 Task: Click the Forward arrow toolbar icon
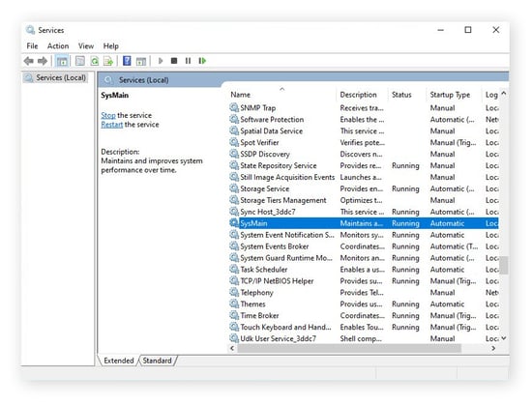coord(43,61)
